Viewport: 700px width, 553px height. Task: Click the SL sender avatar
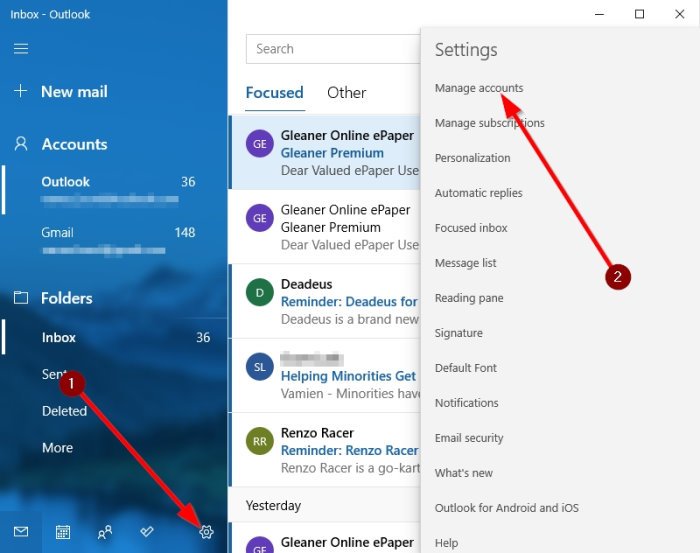259,367
